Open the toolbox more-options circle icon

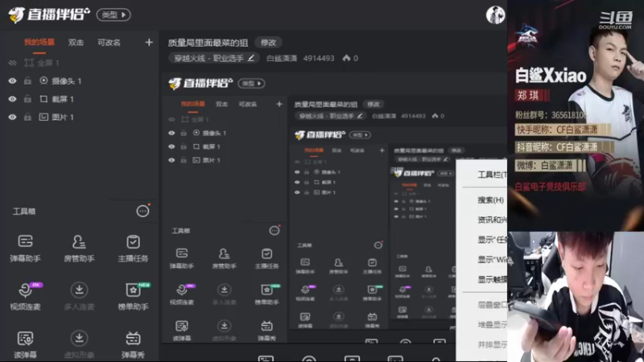coord(142,211)
